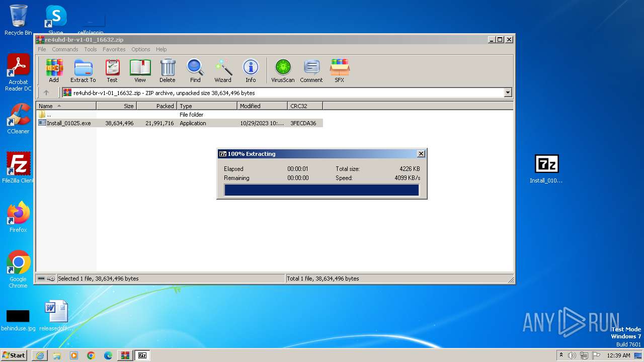Sort file list by Type column
The height and width of the screenshot is (362, 644).
tap(207, 106)
